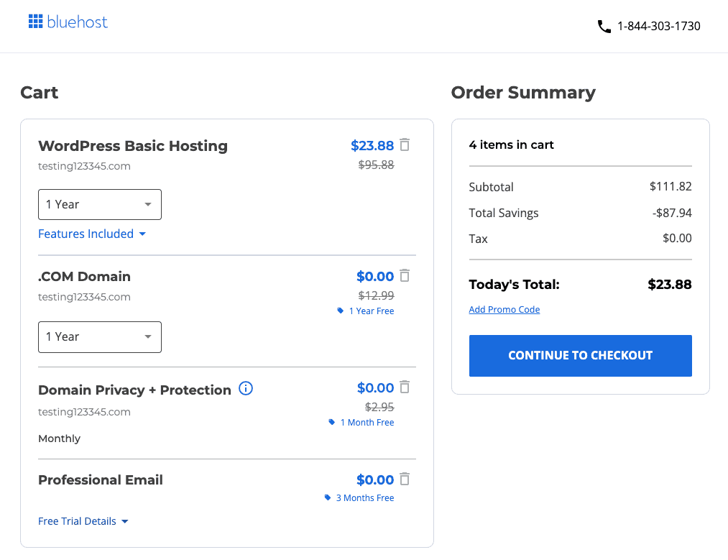The width and height of the screenshot is (728, 560).
Task: Click the Professional Email item title
Action: pyautogui.click(x=101, y=480)
